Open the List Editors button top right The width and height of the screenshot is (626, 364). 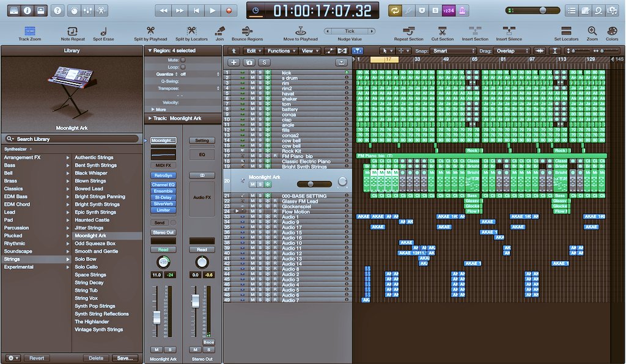tap(572, 11)
